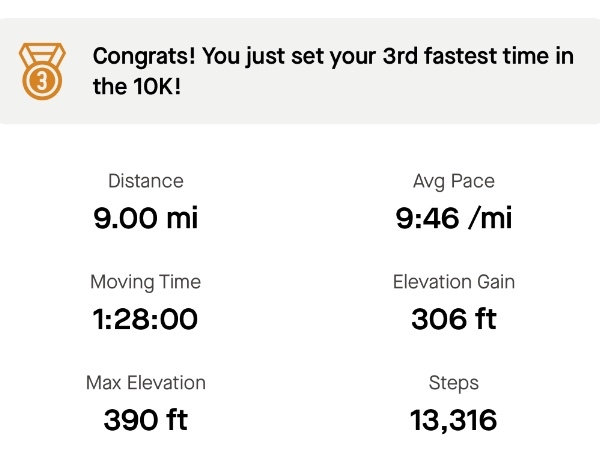Click the Max Elevation label

pos(146,383)
